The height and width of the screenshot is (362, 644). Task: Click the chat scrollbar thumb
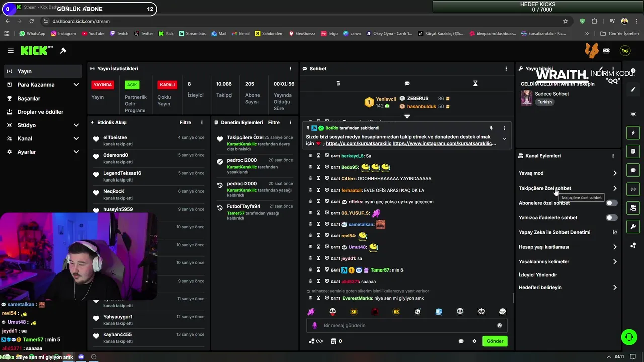pyautogui.click(x=513, y=298)
